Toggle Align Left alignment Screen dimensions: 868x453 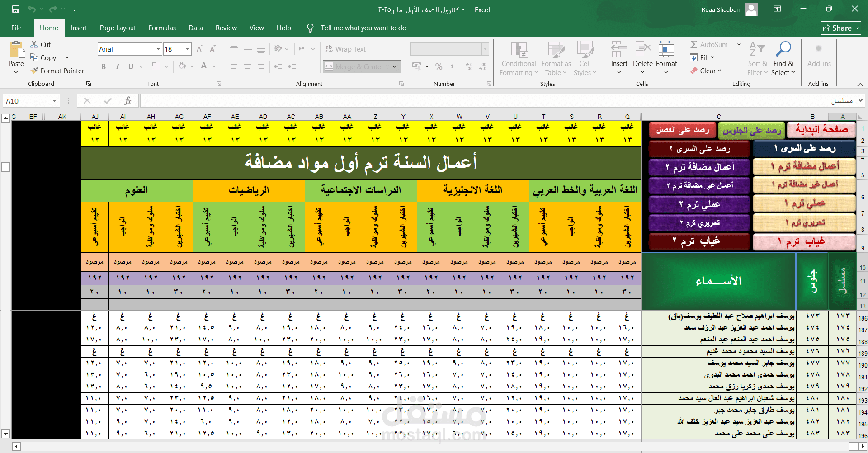point(234,66)
